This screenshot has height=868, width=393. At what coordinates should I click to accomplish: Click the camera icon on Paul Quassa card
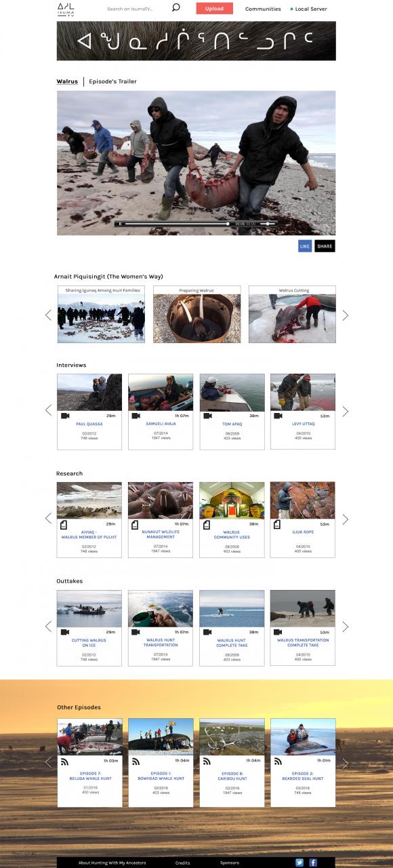click(65, 416)
